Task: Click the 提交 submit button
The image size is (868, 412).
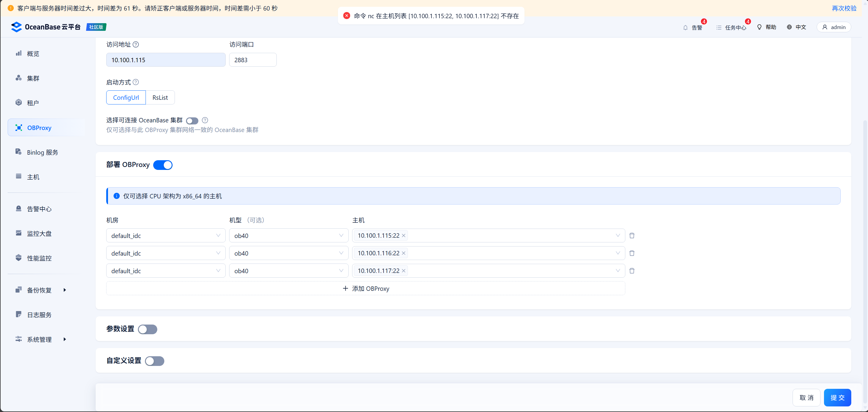Action: 837,398
